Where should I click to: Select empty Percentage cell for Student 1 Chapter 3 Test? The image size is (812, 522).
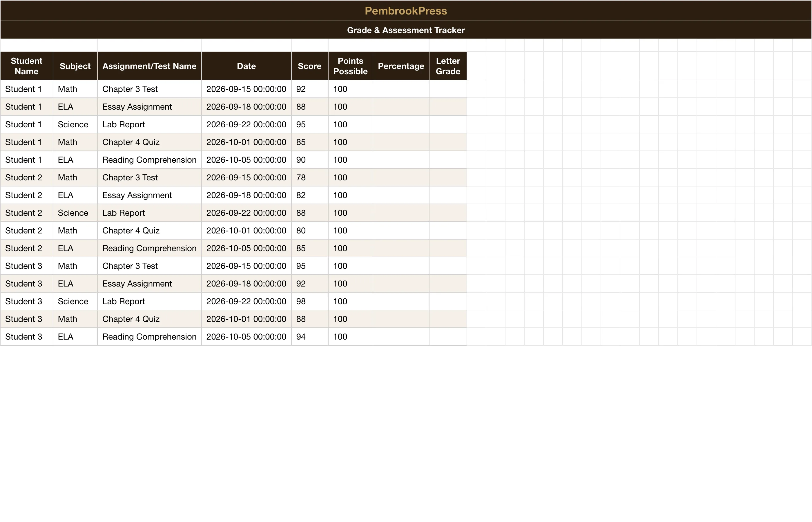pyautogui.click(x=401, y=89)
